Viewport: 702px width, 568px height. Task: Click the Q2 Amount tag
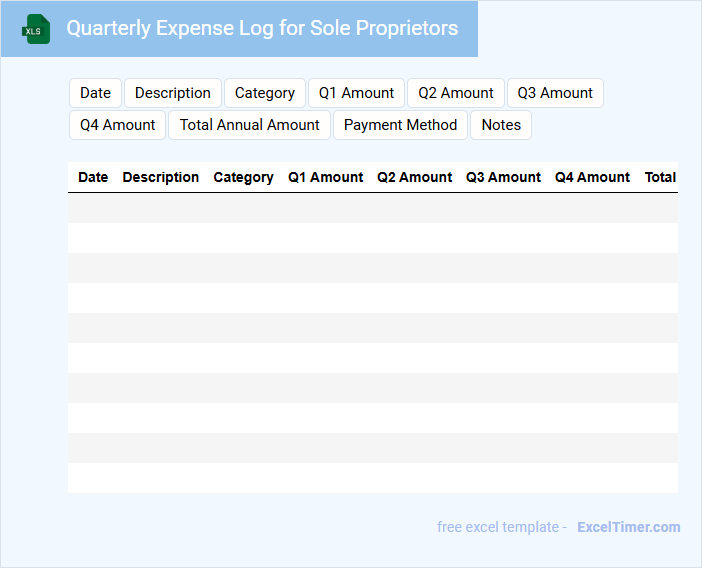point(456,93)
